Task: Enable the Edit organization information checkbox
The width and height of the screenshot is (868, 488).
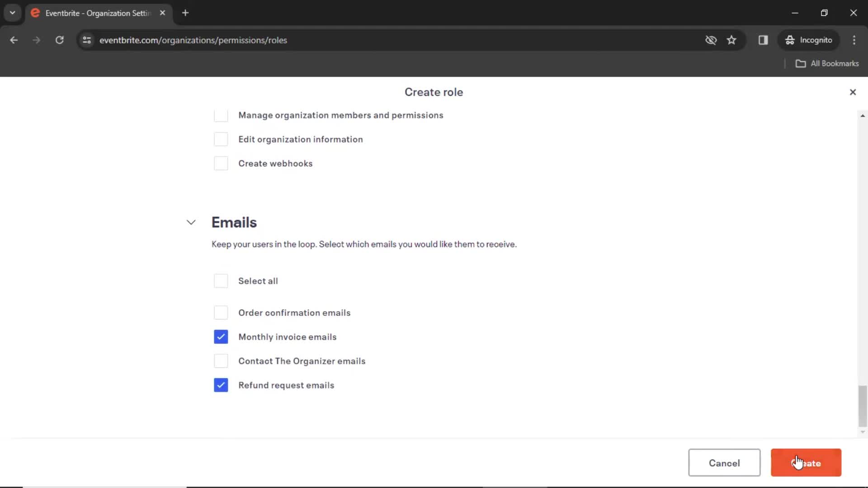Action: click(221, 139)
